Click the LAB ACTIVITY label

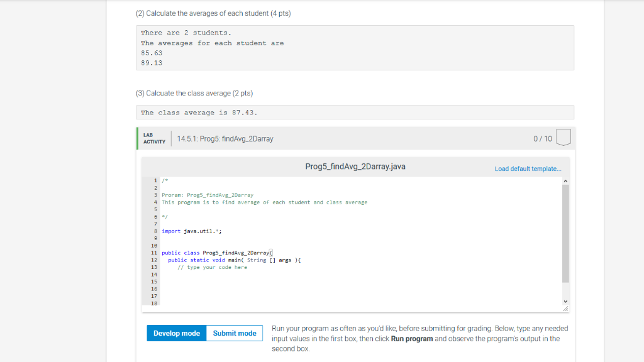coord(154,138)
